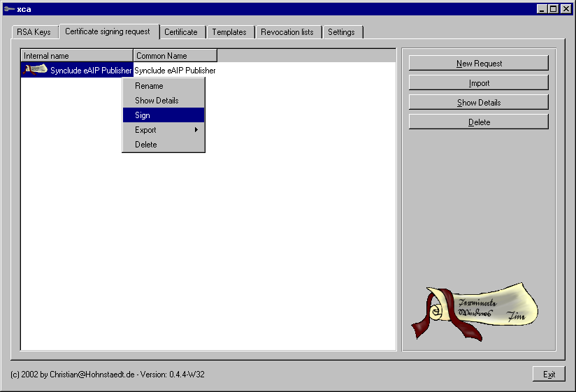Sort by the Internal name column header

[x=77, y=55]
